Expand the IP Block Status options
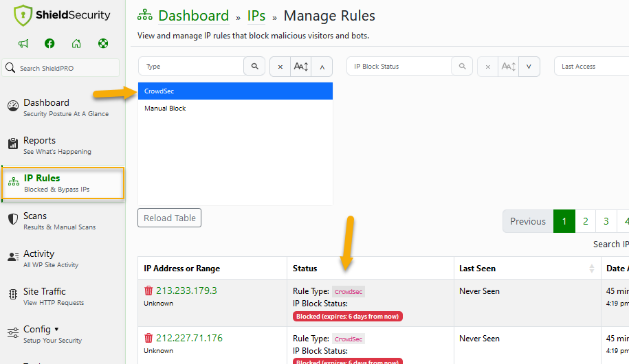The width and height of the screenshot is (629, 364). point(529,67)
